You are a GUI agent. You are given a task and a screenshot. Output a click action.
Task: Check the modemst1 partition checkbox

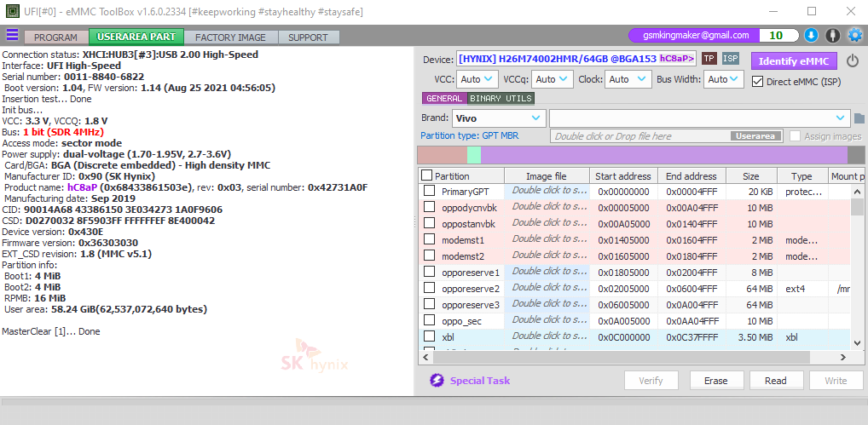coord(429,239)
